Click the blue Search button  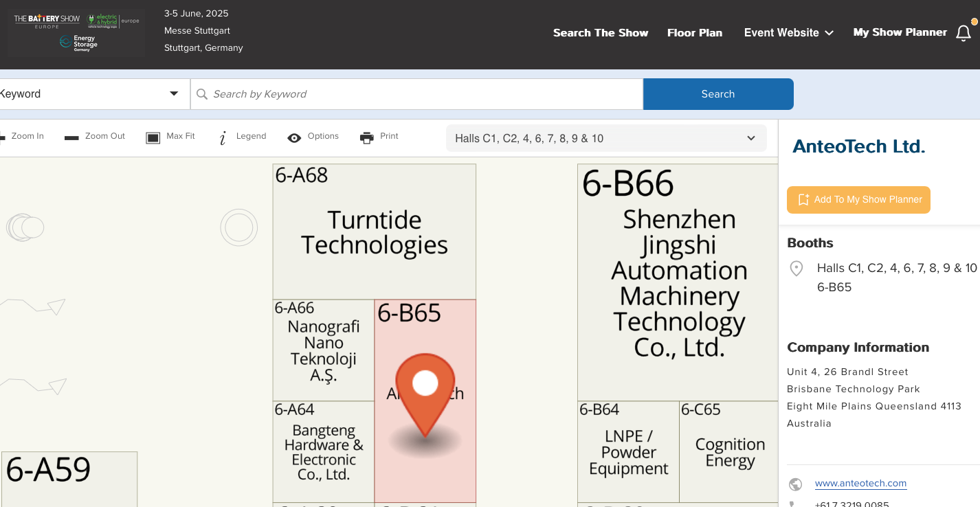pos(718,94)
